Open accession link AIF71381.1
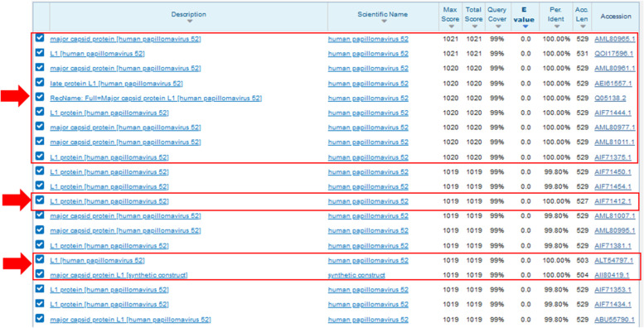This screenshot has width=644, height=328. pos(613,245)
